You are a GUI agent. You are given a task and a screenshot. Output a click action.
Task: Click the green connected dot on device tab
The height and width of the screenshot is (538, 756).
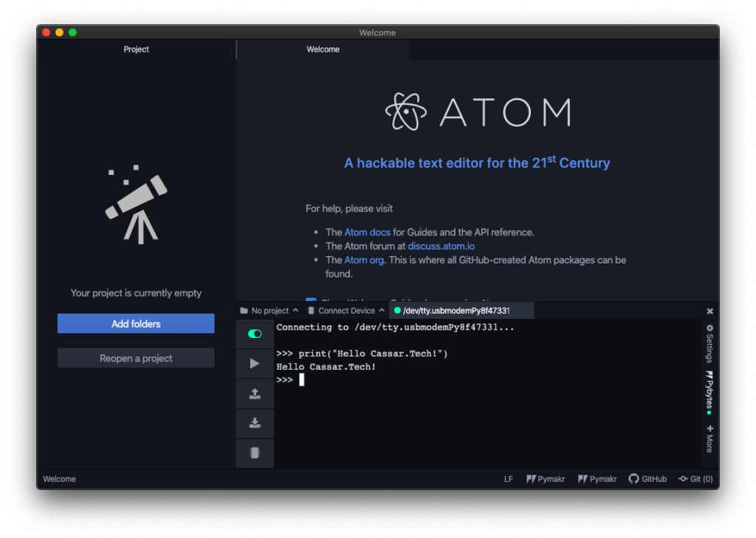pyautogui.click(x=397, y=311)
